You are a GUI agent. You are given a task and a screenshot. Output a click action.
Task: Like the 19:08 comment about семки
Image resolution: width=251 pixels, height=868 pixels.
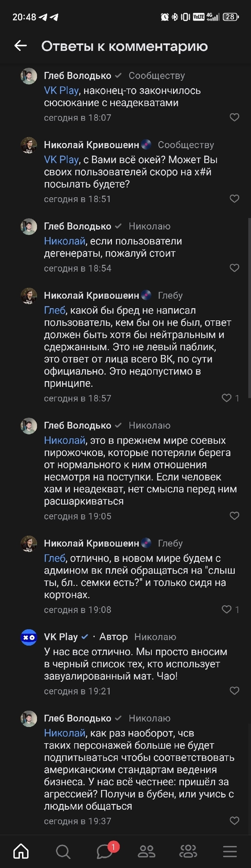227,609
